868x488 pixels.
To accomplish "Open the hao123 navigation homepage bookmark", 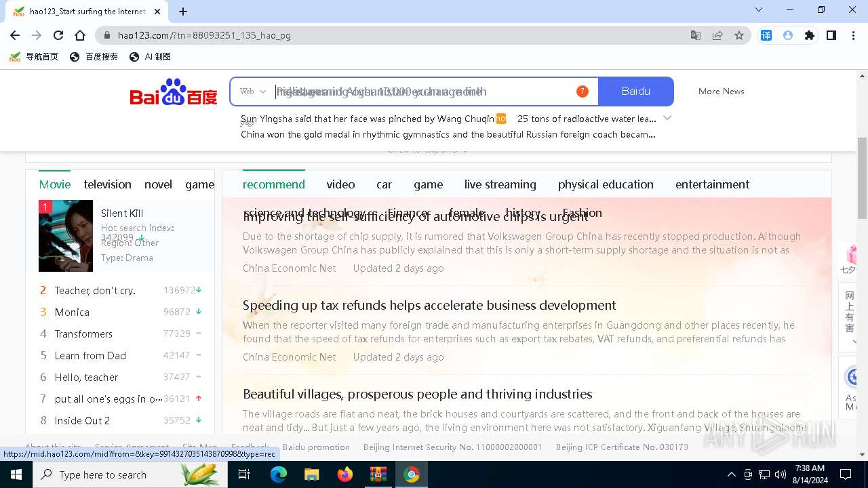I will [x=34, y=57].
